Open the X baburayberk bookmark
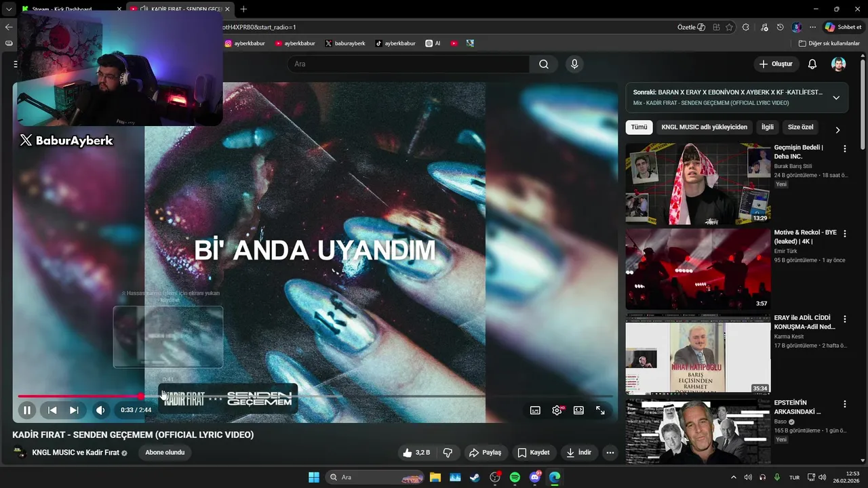The height and width of the screenshot is (488, 868). (344, 43)
